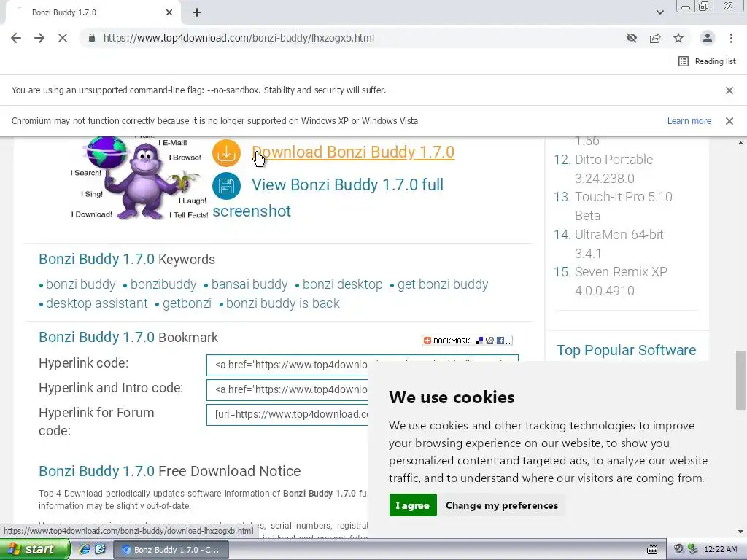Screen dimensions: 747x560
Task: Go forward using the browser forward arrow
Action: pyautogui.click(x=39, y=38)
